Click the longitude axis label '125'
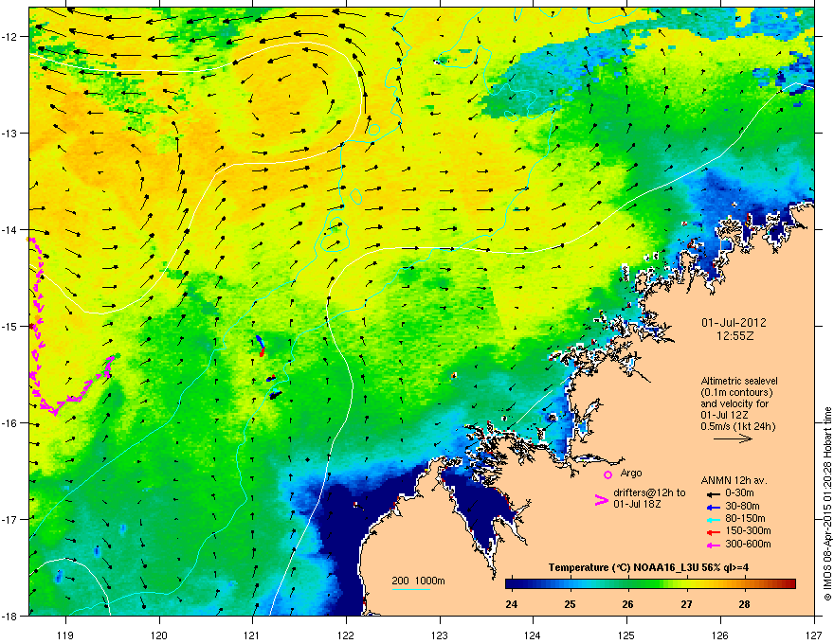This screenshot has height=644, width=834. [x=626, y=635]
